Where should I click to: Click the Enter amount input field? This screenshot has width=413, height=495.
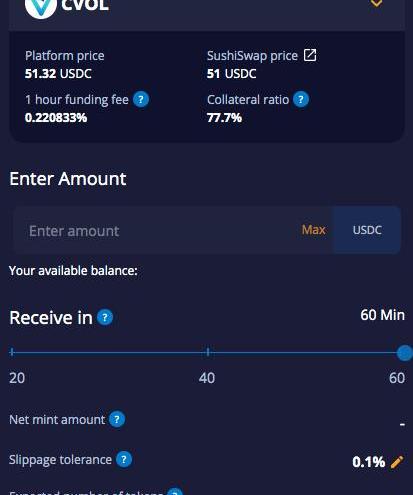coord(157,230)
